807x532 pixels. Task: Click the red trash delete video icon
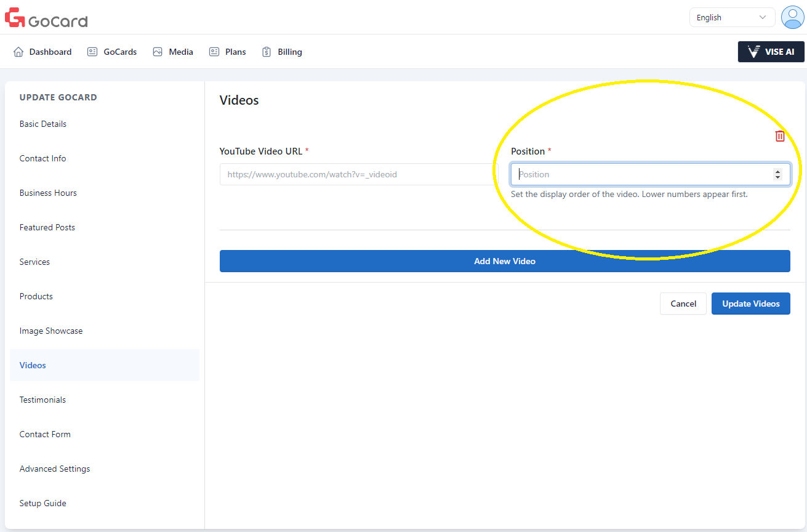pos(780,136)
